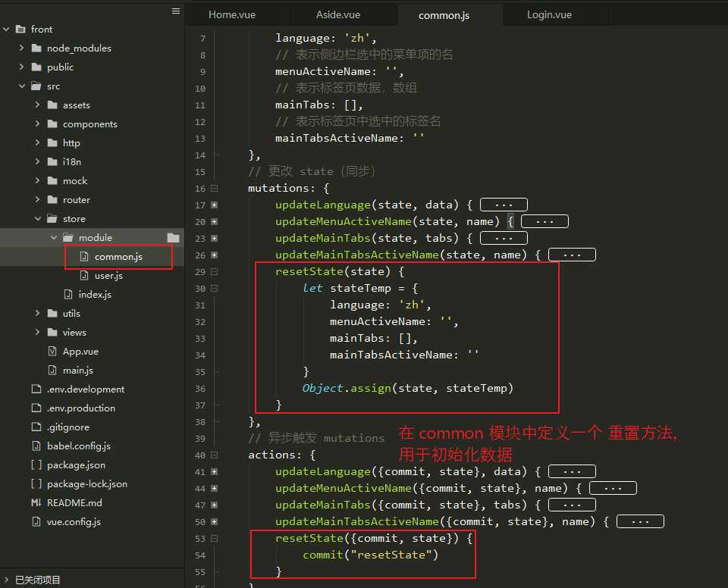Click the mock folder icon

click(52, 181)
